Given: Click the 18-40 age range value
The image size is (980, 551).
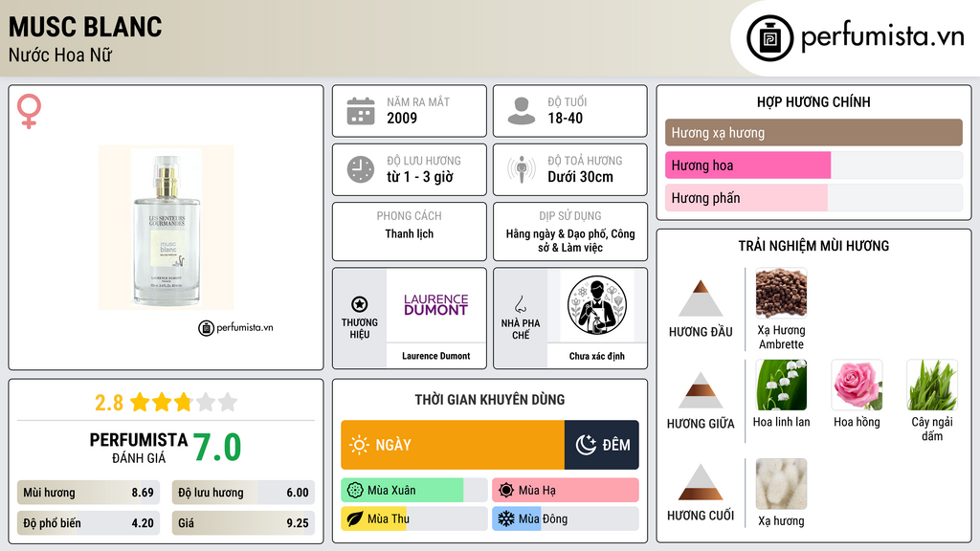Looking at the screenshot, I should pos(565,118).
